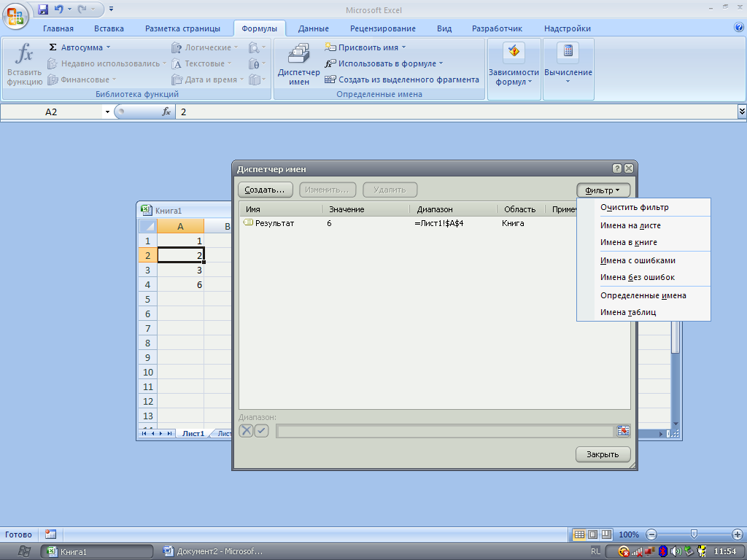Viewport: 747px width, 560px height.
Task: Close the Name Manager with Close button
Action: pos(603,454)
